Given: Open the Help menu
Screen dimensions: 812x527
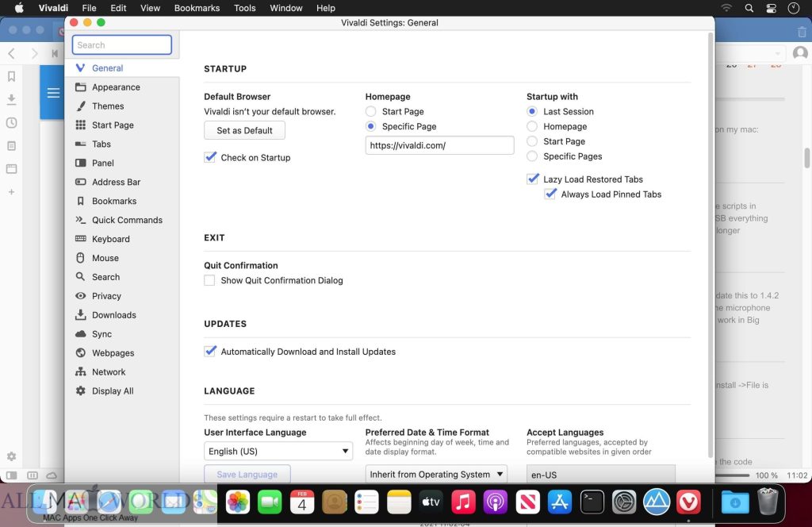Looking at the screenshot, I should click(326, 8).
